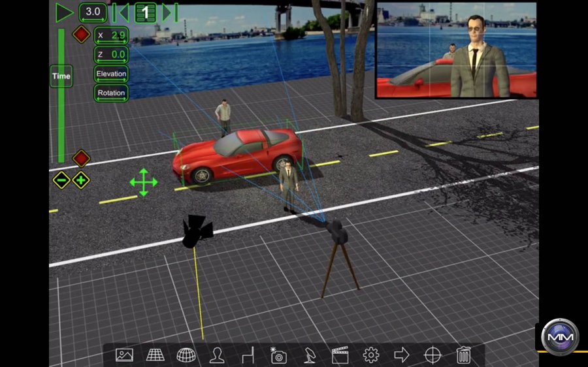The image size is (588, 367).
Task: Adjust the X position value 2.9
Action: pos(111,36)
